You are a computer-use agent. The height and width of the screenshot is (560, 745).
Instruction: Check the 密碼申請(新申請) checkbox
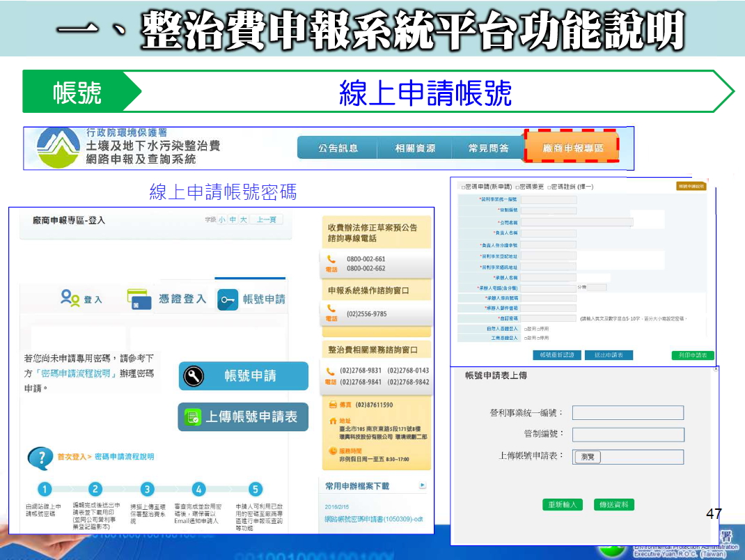tap(462, 187)
